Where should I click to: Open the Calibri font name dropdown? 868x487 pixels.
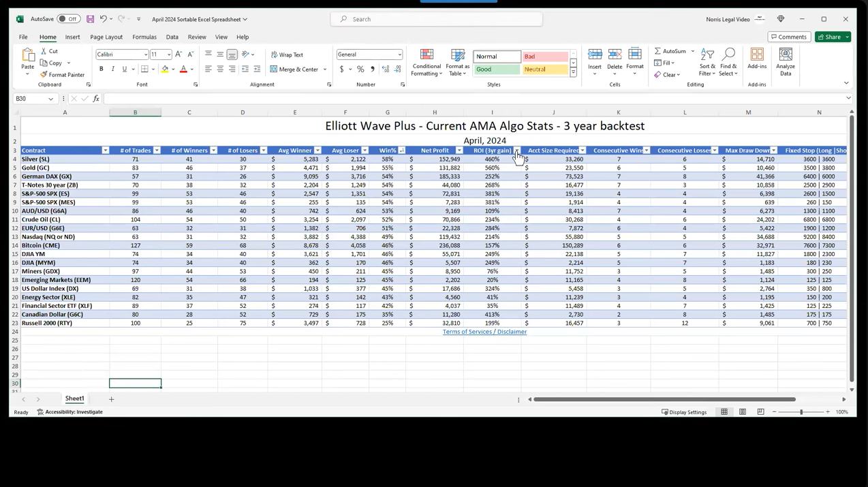point(145,54)
